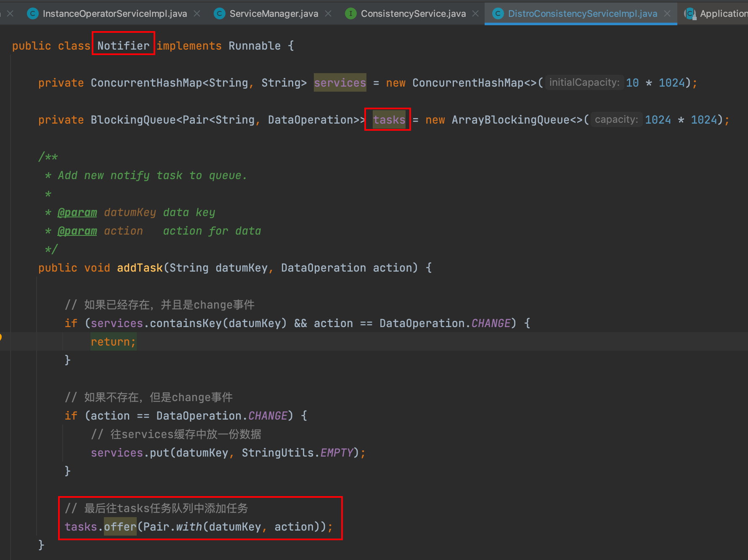748x560 pixels.
Task: Select the ConsistencyService.java tab
Action: click(x=413, y=13)
